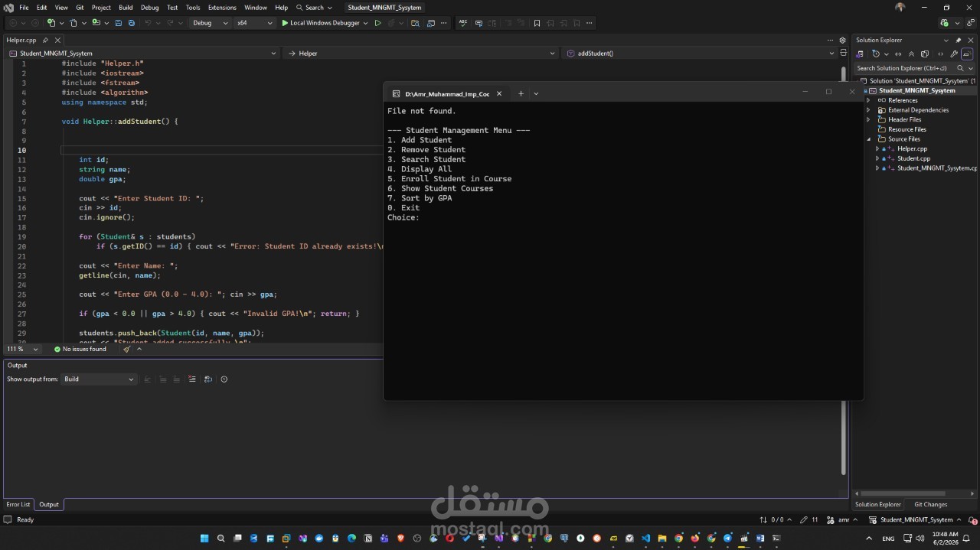Open the Debug configuration dropdown
The image size is (980, 550).
coord(210,23)
